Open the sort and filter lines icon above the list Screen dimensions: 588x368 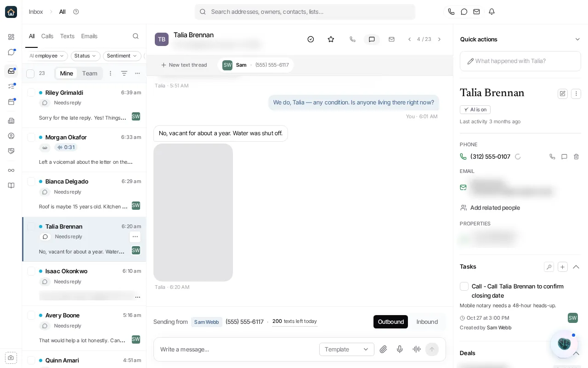pos(124,73)
